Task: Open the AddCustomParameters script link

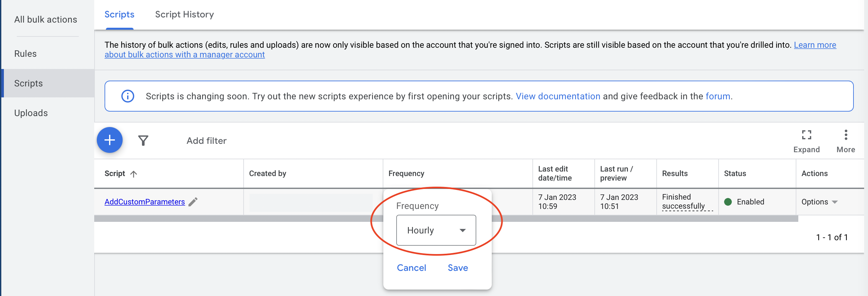Action: pos(145,202)
